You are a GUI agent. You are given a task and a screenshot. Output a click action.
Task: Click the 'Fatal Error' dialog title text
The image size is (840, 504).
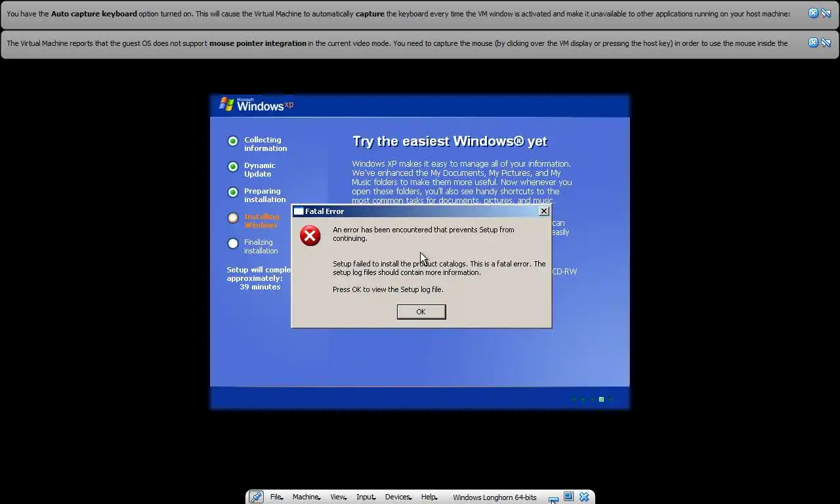pyautogui.click(x=324, y=211)
